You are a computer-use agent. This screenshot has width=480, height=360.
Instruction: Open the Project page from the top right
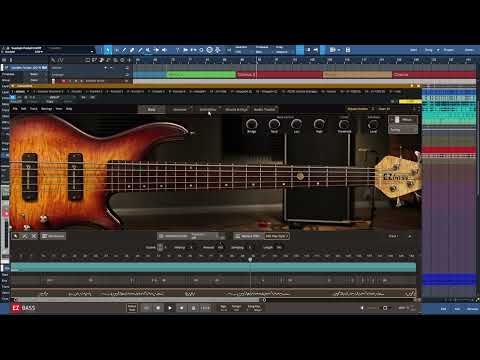[449, 50]
